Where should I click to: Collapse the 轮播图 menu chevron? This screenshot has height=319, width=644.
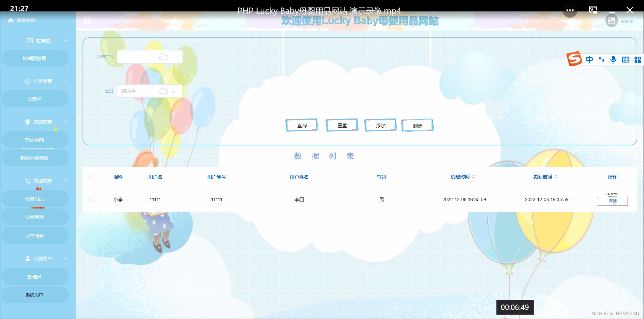click(x=65, y=40)
